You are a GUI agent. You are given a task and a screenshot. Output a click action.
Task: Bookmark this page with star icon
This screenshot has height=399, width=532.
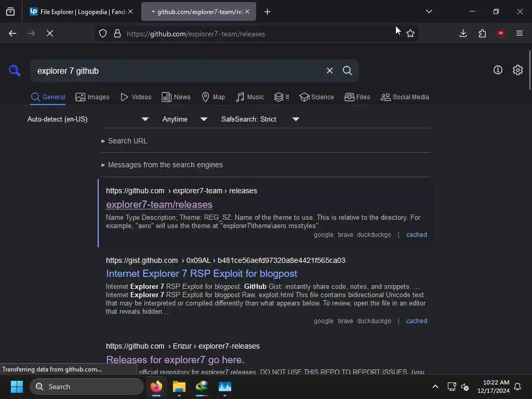(x=410, y=34)
